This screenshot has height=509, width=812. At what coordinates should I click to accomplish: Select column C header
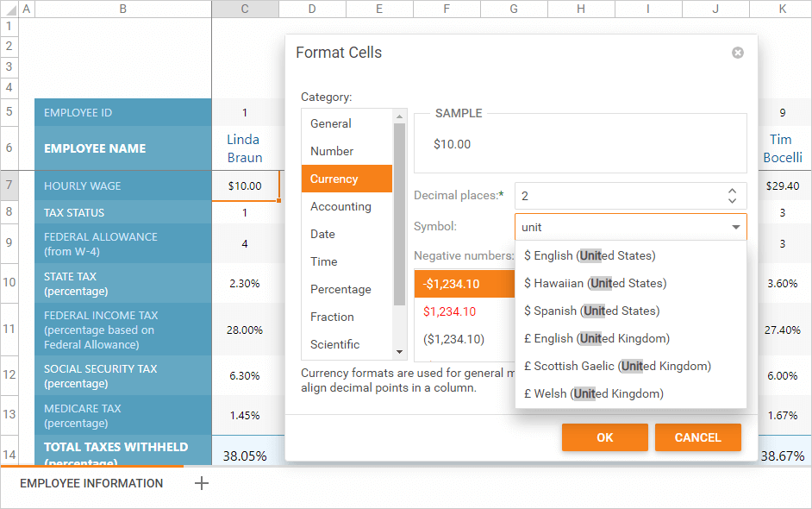tap(245, 9)
